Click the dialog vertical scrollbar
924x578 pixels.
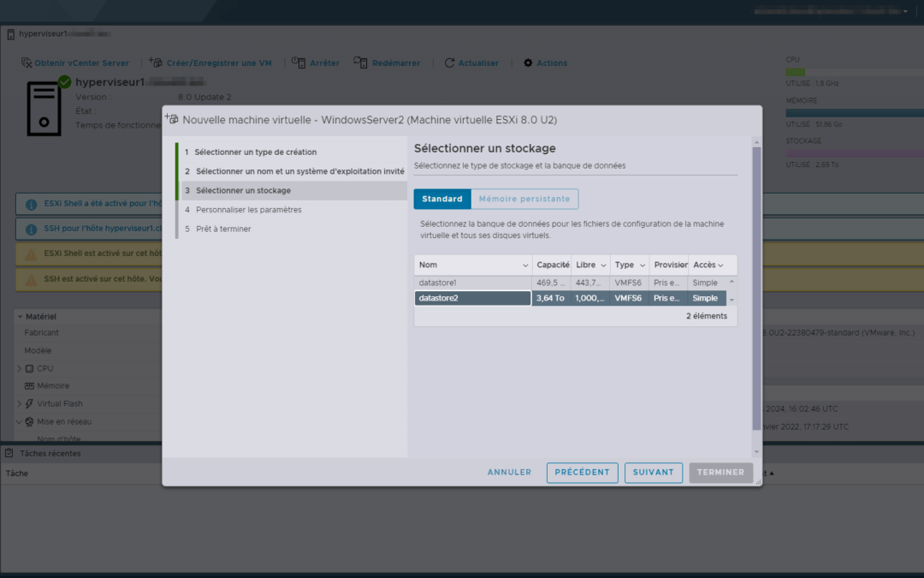click(x=756, y=289)
